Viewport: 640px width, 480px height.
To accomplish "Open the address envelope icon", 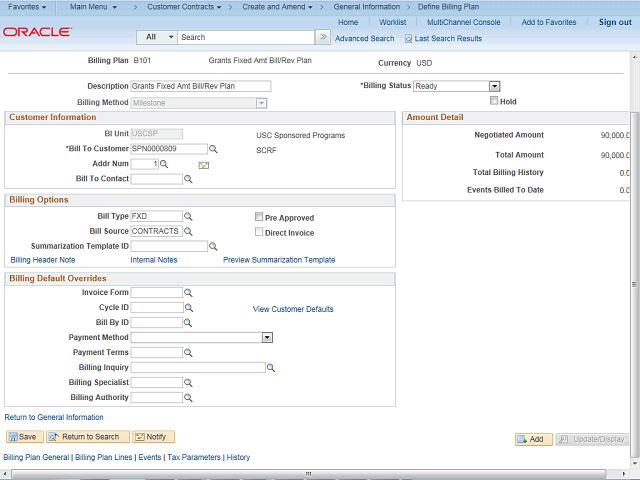I will click(204, 164).
